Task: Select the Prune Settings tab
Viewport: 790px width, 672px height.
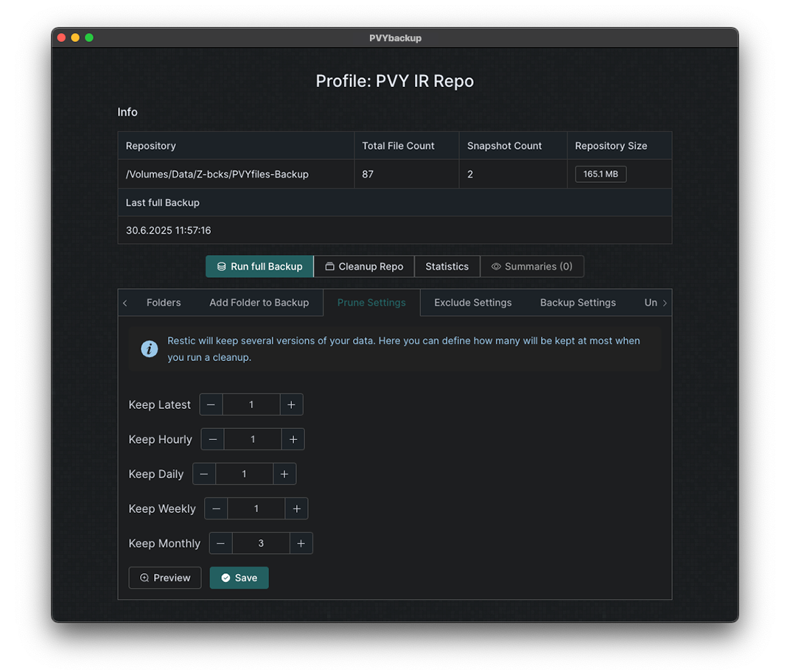Action: click(371, 303)
